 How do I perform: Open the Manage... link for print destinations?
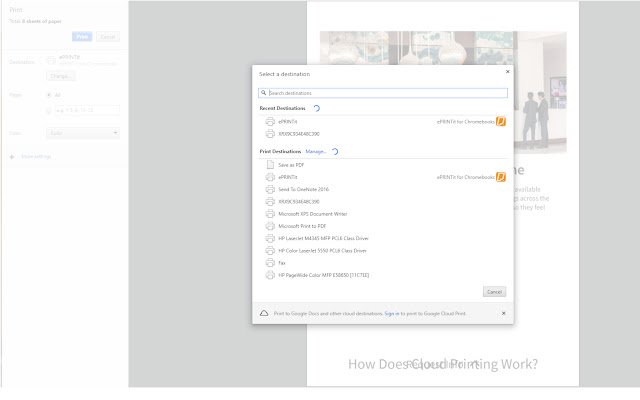pyautogui.click(x=316, y=151)
